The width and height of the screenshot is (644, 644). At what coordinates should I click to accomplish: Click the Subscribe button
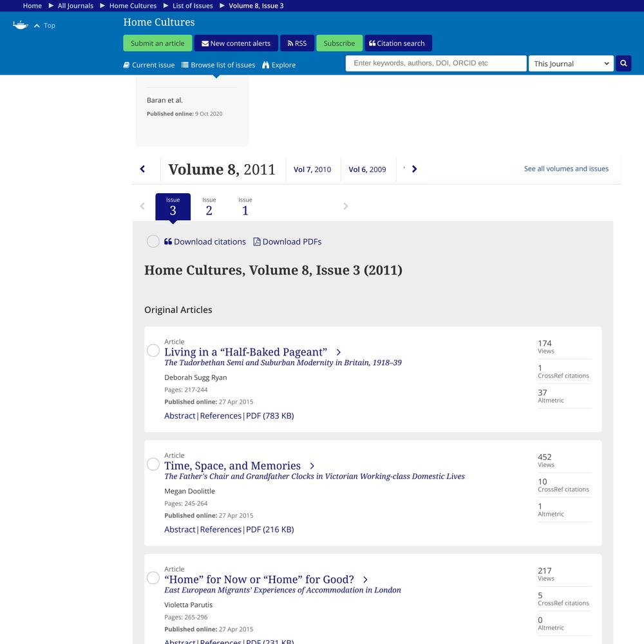click(x=339, y=43)
